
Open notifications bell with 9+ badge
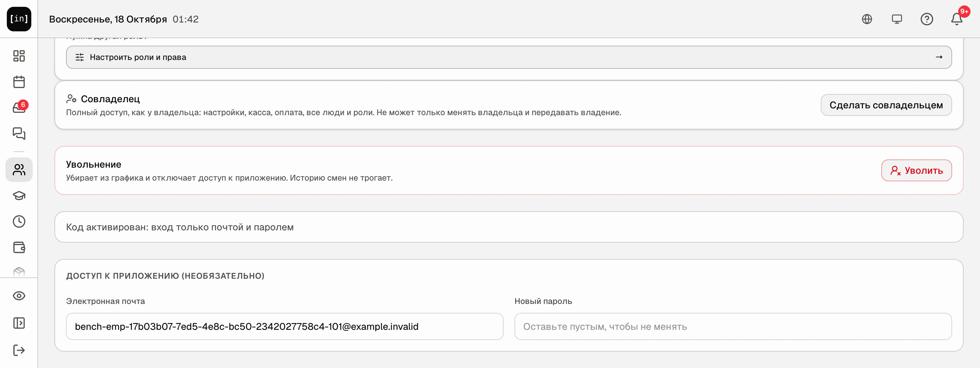tap(957, 18)
